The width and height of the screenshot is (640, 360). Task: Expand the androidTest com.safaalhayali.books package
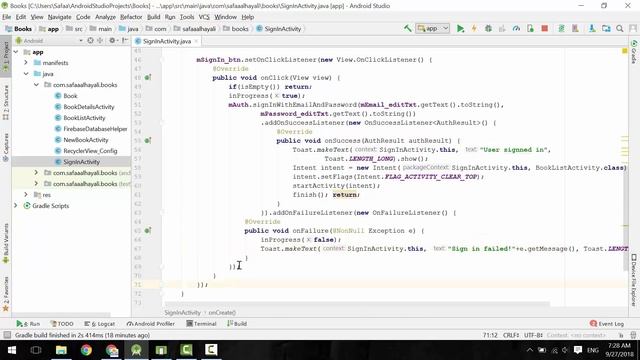(36, 173)
